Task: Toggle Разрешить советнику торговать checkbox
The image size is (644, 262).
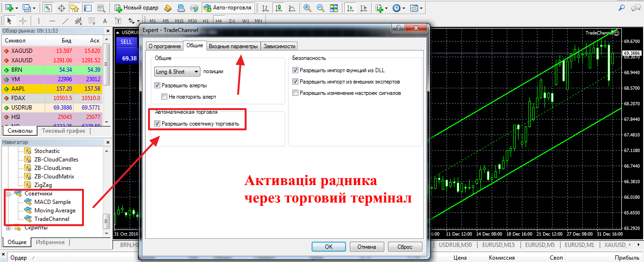Action: pyautogui.click(x=157, y=124)
